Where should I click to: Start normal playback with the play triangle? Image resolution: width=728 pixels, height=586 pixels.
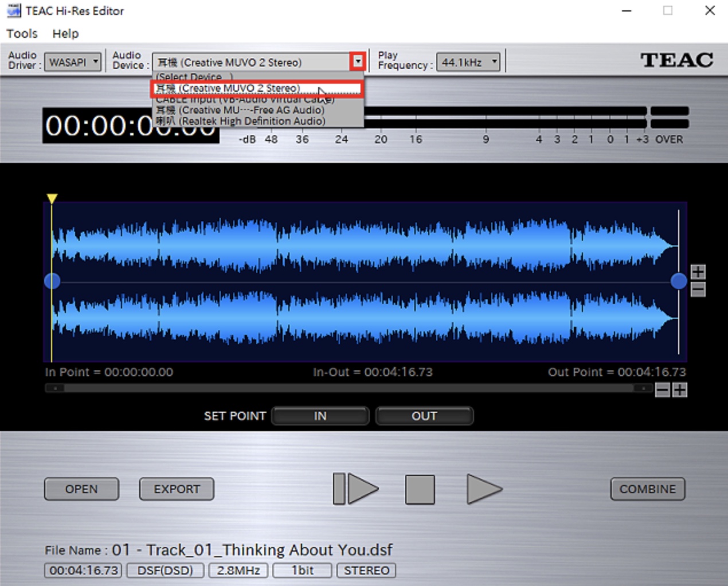pos(484,489)
